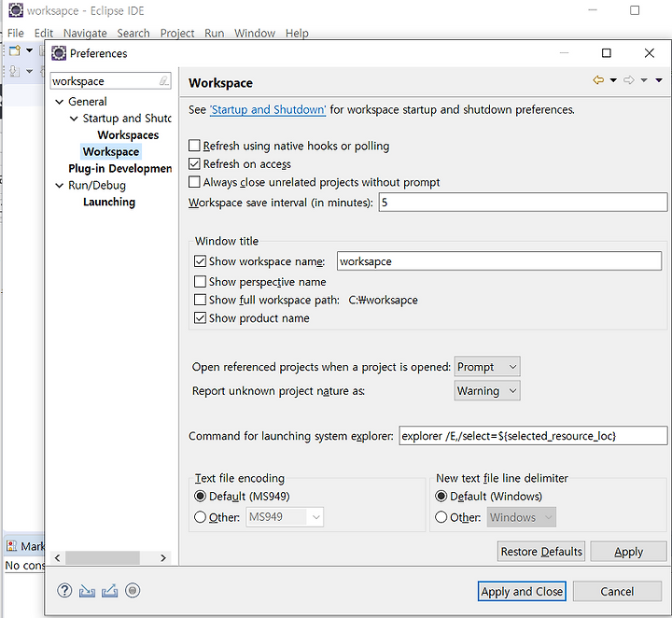Viewport: 672px width, 618px height.
Task: Open the forward history dropdown arrow
Action: [x=644, y=80]
